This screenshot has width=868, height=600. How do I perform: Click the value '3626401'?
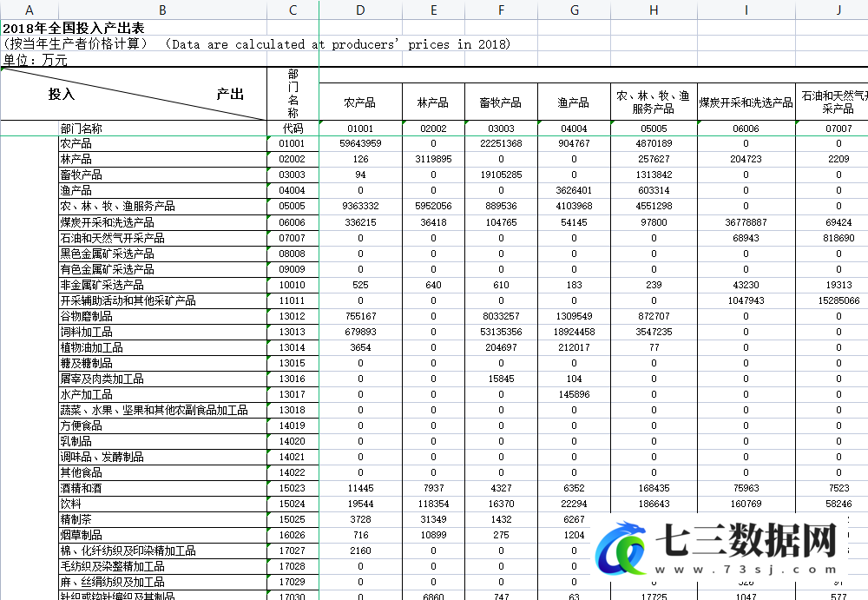(574, 190)
